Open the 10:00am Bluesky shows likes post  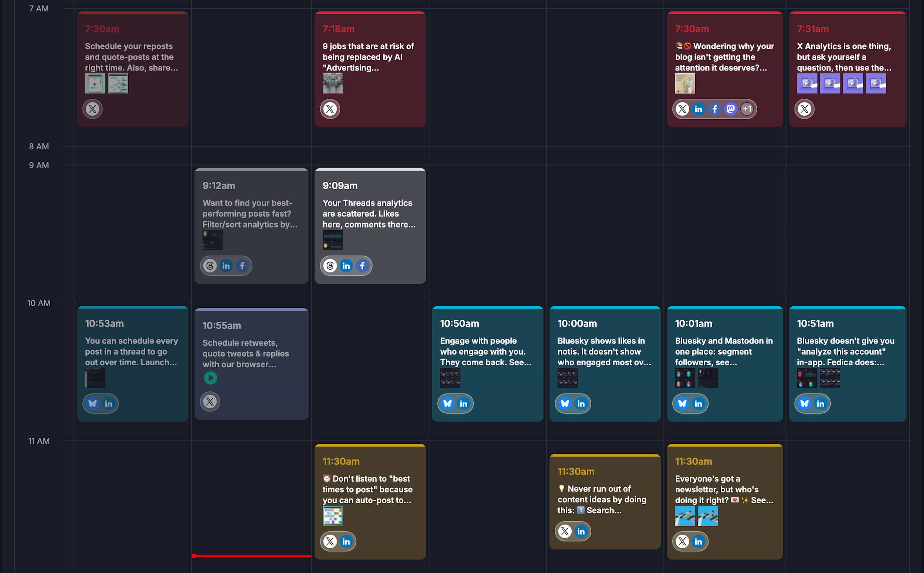(x=604, y=351)
